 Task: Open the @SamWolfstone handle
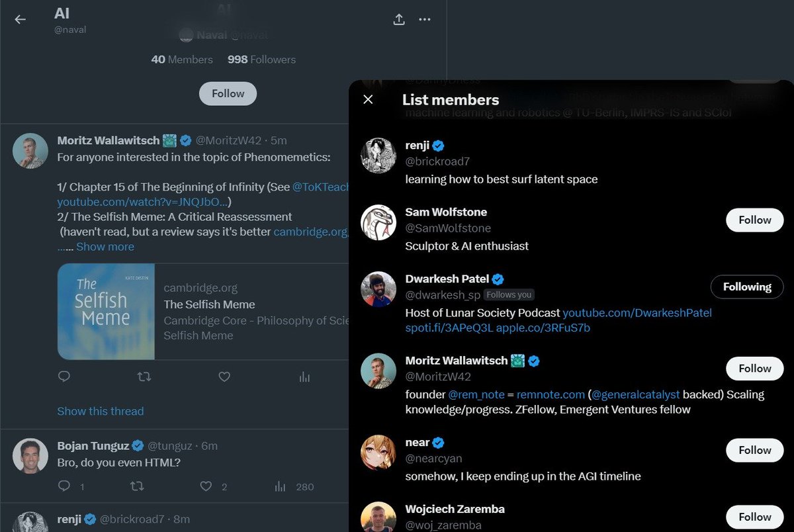click(448, 228)
